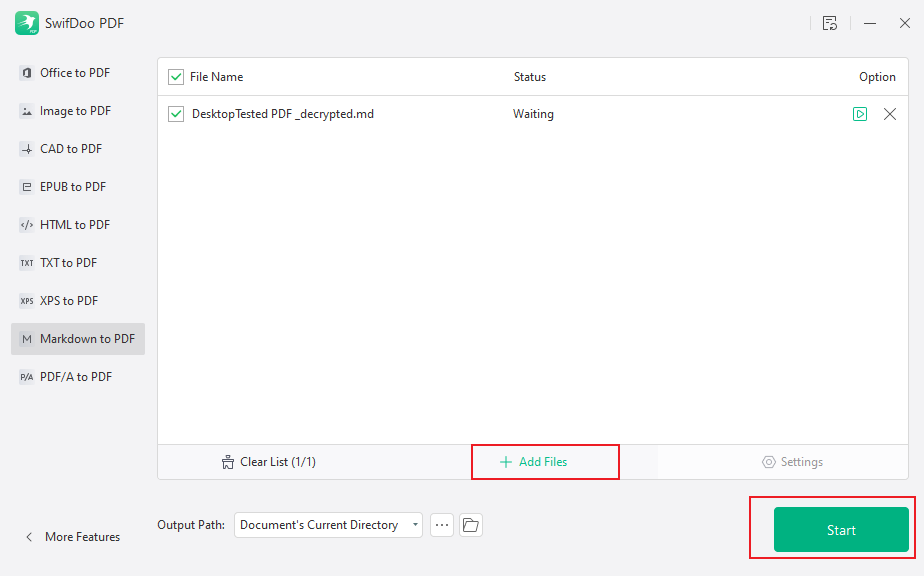Remove DesktopTested PDF _decrypted.md with its X icon
This screenshot has height=576, width=924.
coord(890,114)
